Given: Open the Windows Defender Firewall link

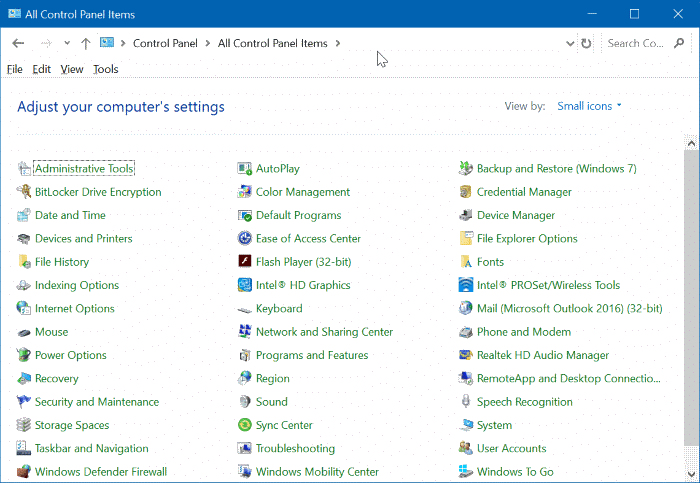Looking at the screenshot, I should (101, 472).
